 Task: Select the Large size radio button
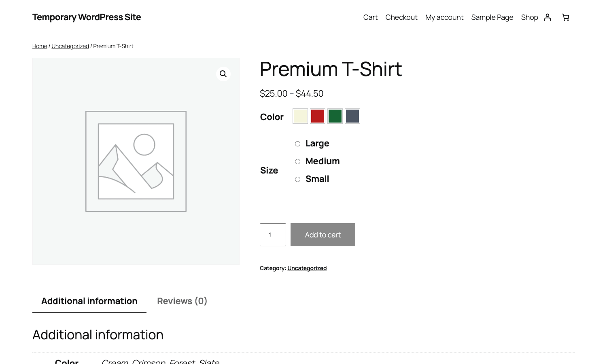click(x=297, y=144)
